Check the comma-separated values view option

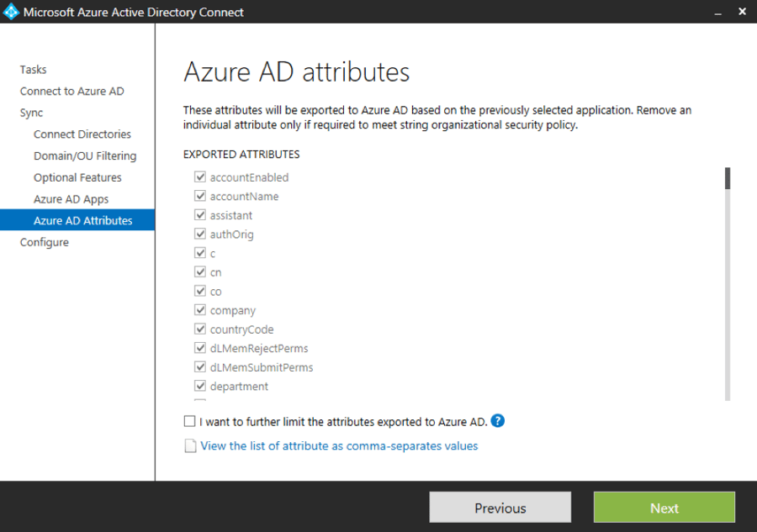point(190,445)
